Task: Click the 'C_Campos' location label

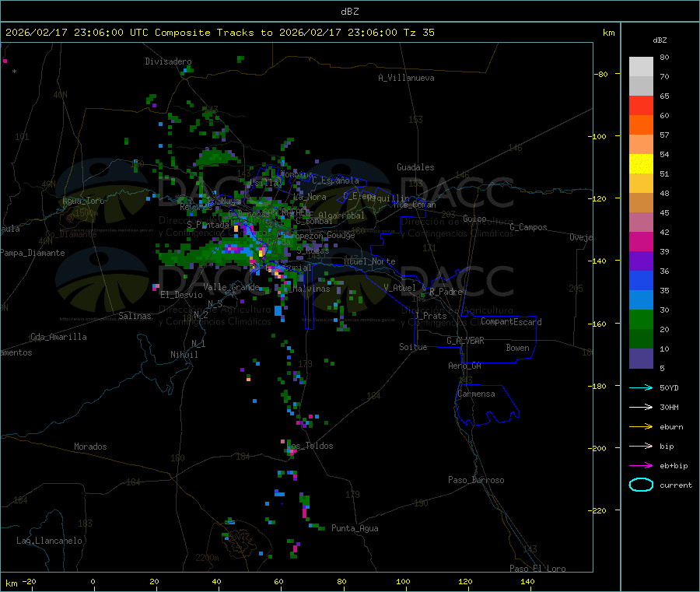Action: [529, 227]
